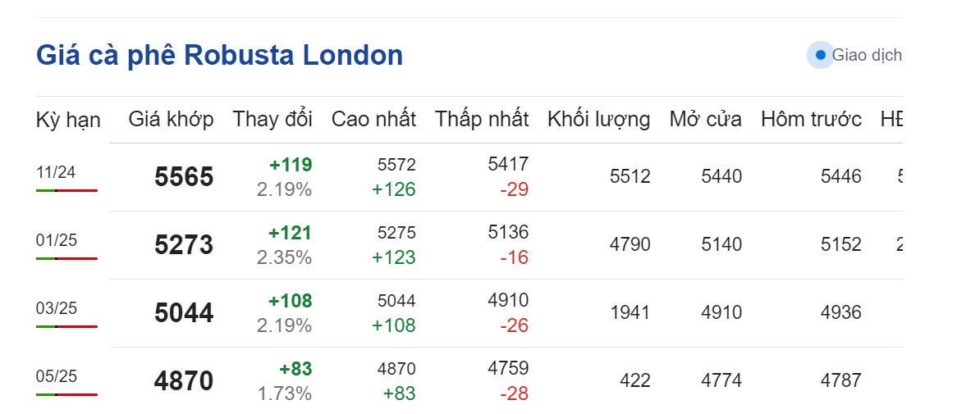Click the Giao dịch status label
This screenshot has height=414, width=980.
click(x=866, y=55)
